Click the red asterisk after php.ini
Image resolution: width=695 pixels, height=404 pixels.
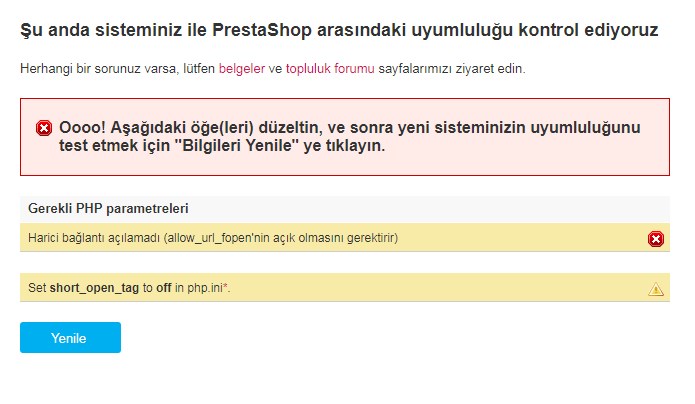pos(225,286)
